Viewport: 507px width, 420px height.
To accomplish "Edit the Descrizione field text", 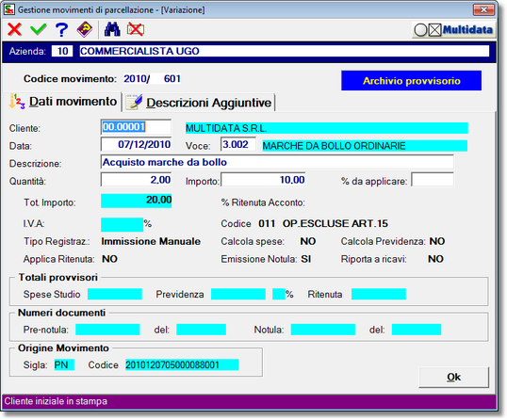I will (x=277, y=162).
